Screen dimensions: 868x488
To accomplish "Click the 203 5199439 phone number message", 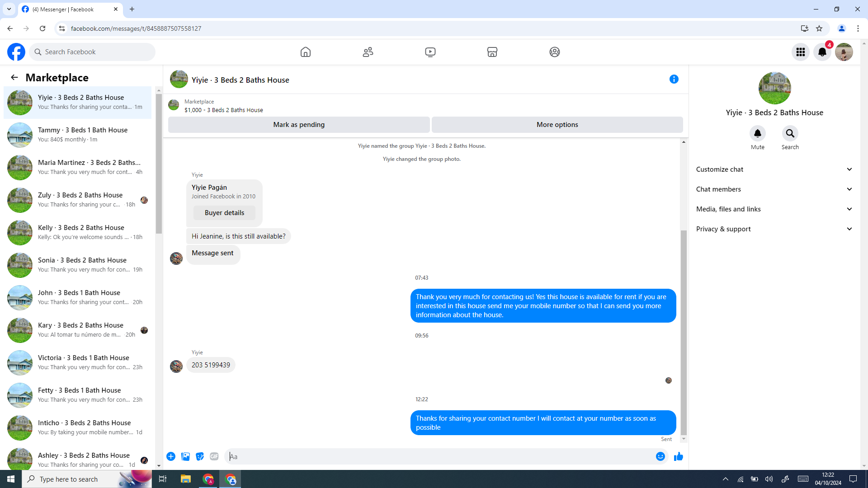I will [x=211, y=365].
